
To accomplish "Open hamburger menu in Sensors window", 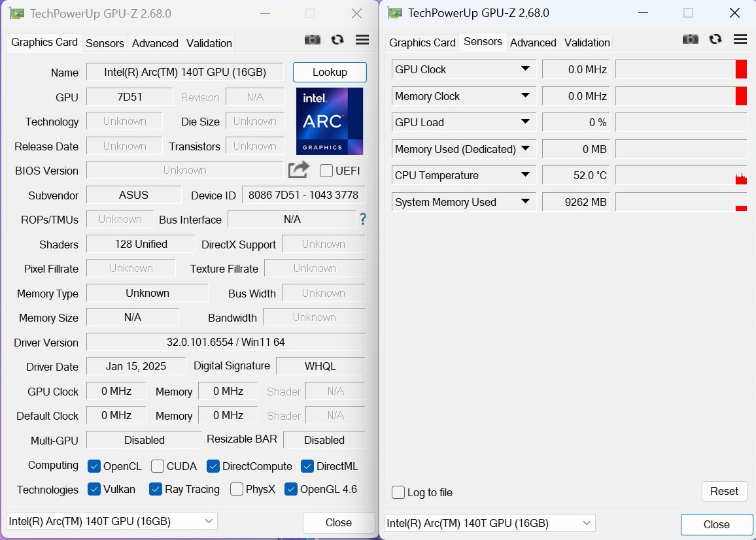I will click(740, 39).
